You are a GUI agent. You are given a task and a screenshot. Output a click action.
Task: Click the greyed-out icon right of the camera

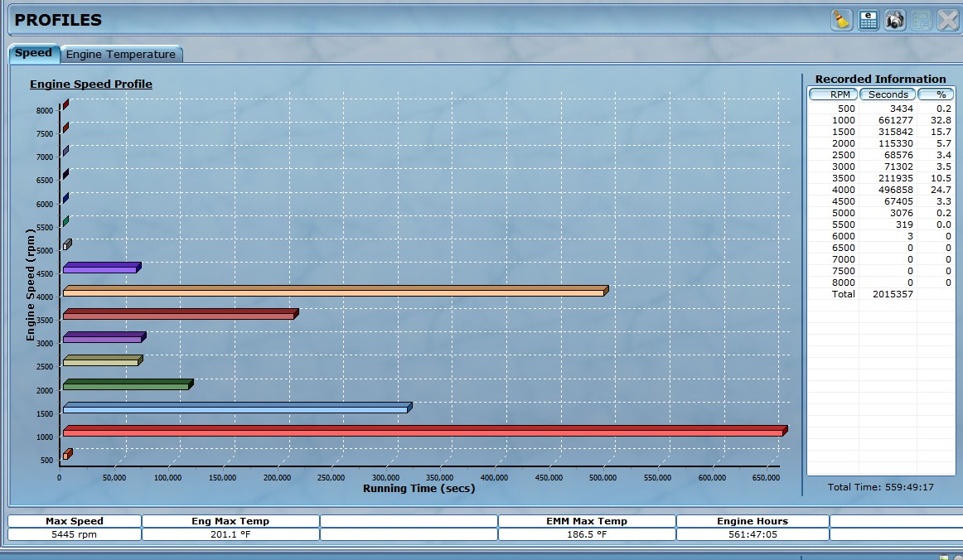(922, 20)
